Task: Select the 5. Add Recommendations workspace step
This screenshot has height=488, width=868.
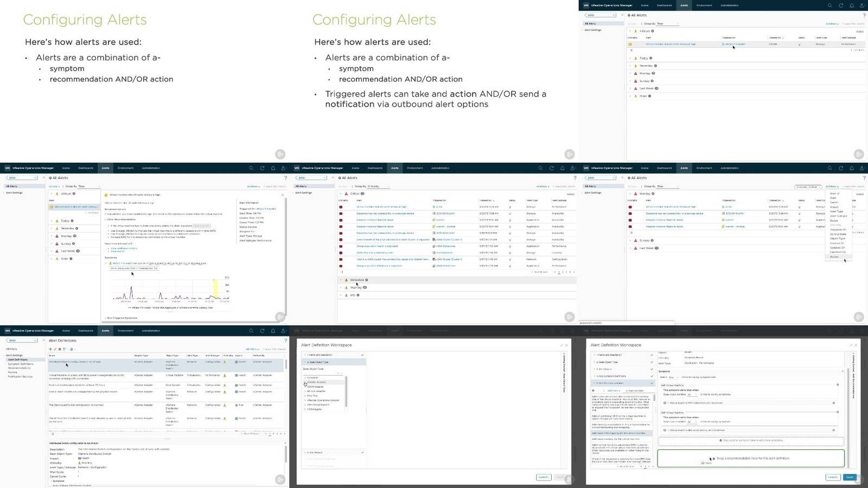Action: (x=623, y=383)
